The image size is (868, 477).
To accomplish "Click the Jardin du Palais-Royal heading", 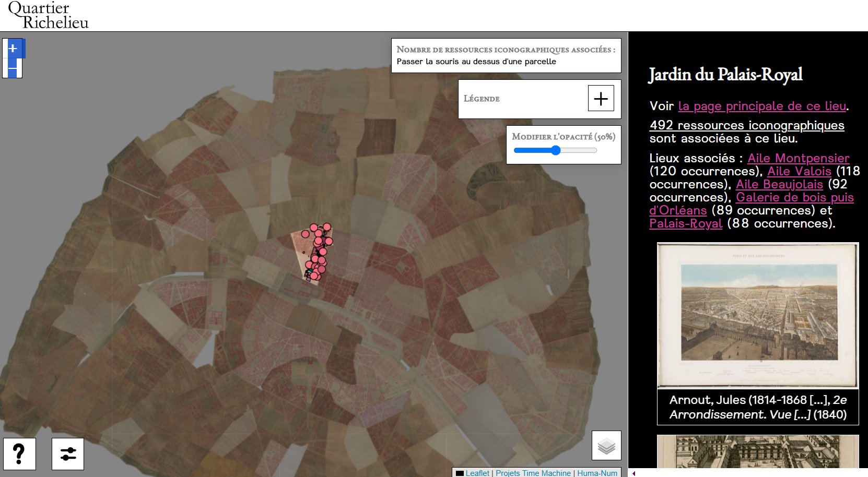I will pos(725,75).
